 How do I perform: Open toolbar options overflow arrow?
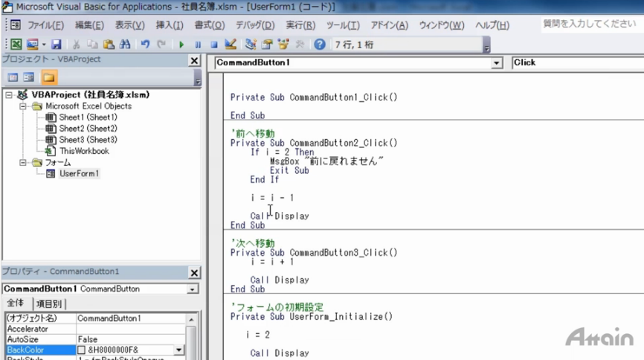486,45
